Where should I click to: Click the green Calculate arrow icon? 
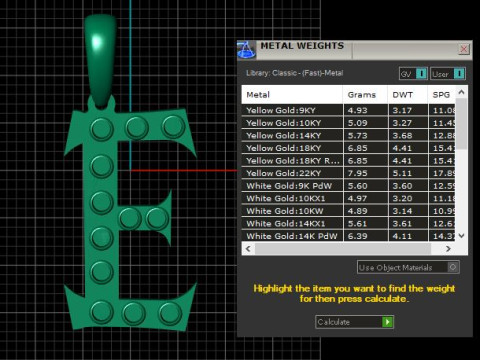click(x=387, y=322)
